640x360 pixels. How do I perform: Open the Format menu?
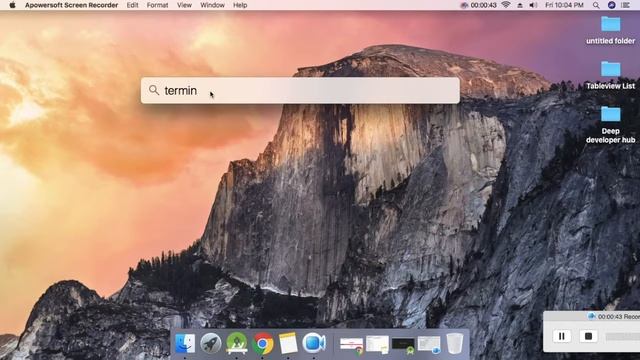click(157, 5)
